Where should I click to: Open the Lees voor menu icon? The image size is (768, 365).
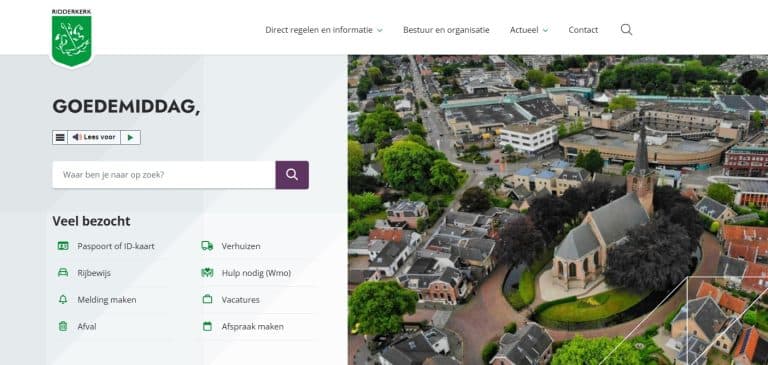tap(60, 138)
